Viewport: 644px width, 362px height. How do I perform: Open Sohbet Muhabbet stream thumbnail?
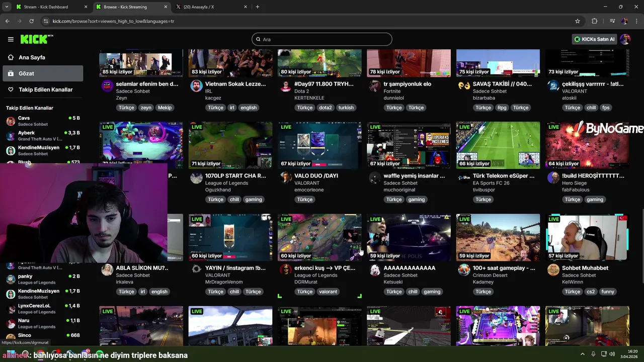[x=587, y=237]
